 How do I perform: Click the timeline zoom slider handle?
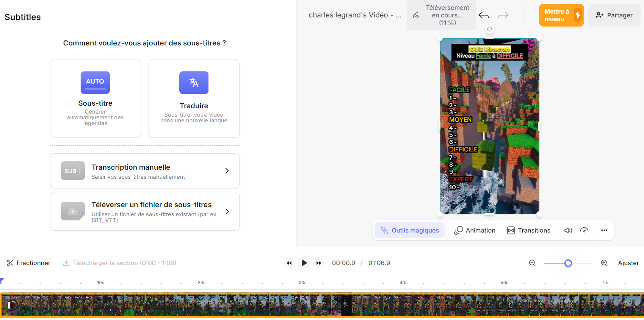coord(568,263)
